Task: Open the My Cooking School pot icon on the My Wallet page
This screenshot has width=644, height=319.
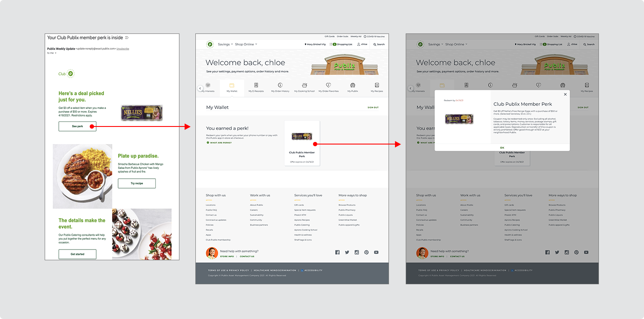Action: click(304, 85)
